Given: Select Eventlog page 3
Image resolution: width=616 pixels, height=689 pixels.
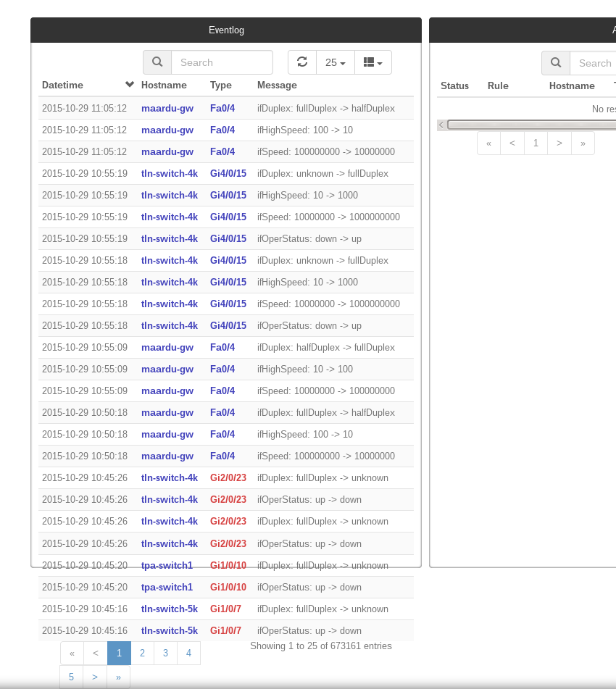Looking at the screenshot, I should pos(166,653).
